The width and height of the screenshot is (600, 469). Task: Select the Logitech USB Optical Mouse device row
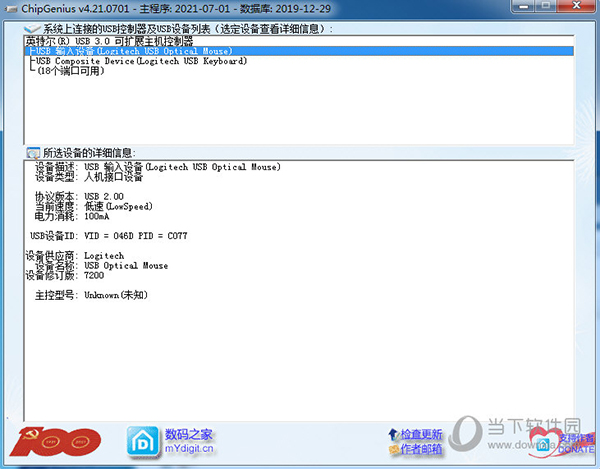click(x=299, y=51)
